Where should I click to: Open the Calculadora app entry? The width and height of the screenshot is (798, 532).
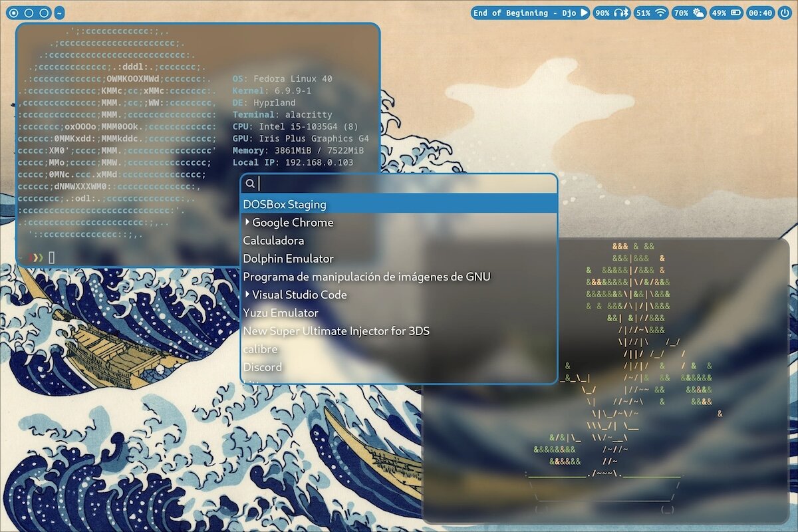(273, 241)
